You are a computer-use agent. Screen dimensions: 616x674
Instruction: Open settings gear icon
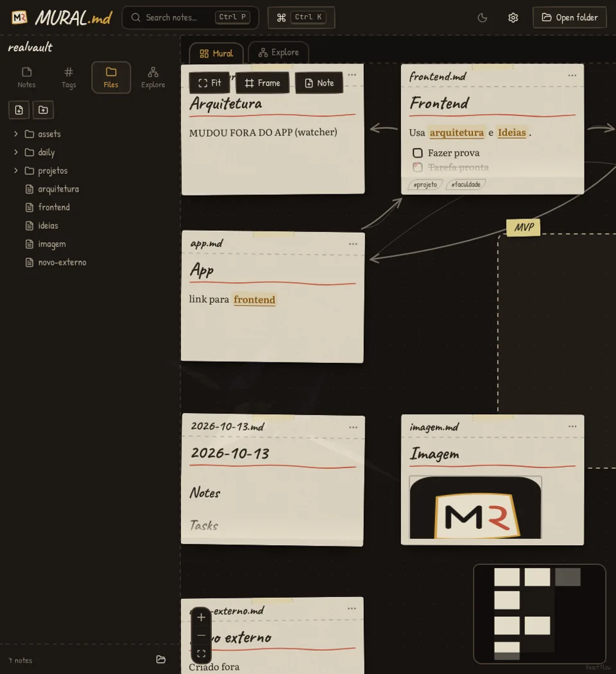coord(513,17)
